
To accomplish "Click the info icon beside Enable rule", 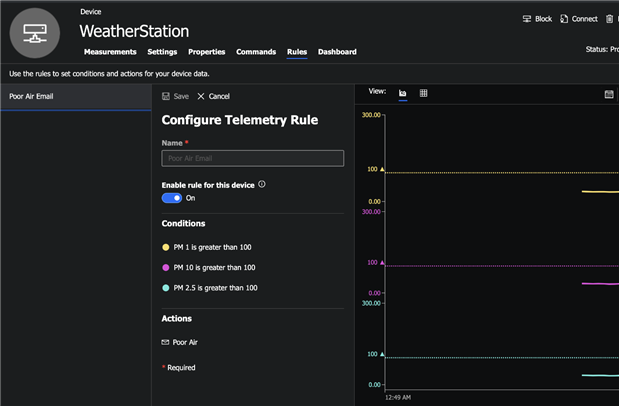I will (262, 184).
